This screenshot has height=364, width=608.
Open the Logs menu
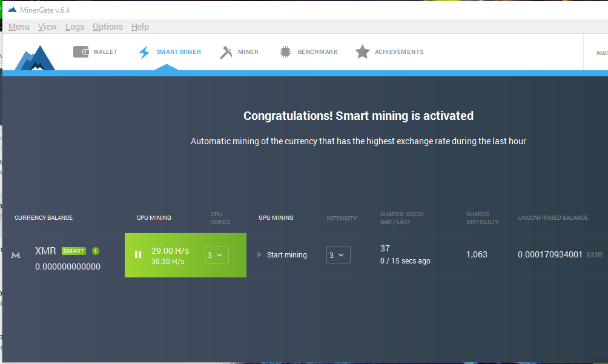(x=74, y=27)
